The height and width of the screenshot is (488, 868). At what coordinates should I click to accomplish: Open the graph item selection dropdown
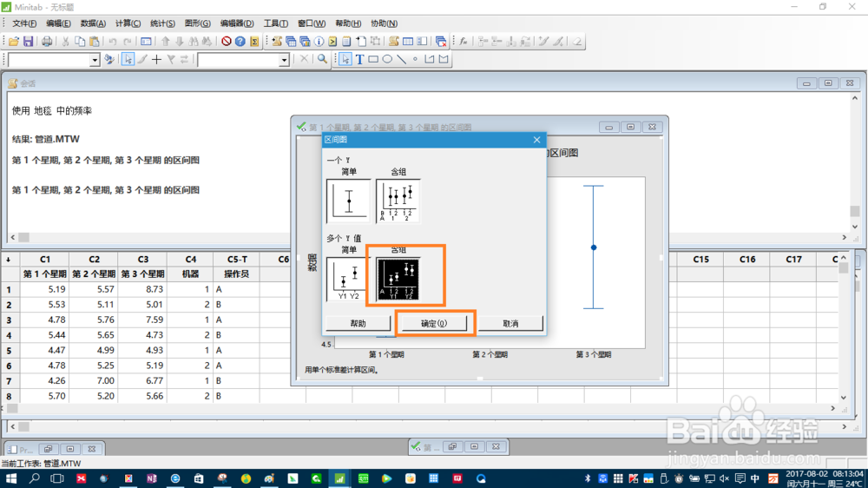tap(95, 60)
